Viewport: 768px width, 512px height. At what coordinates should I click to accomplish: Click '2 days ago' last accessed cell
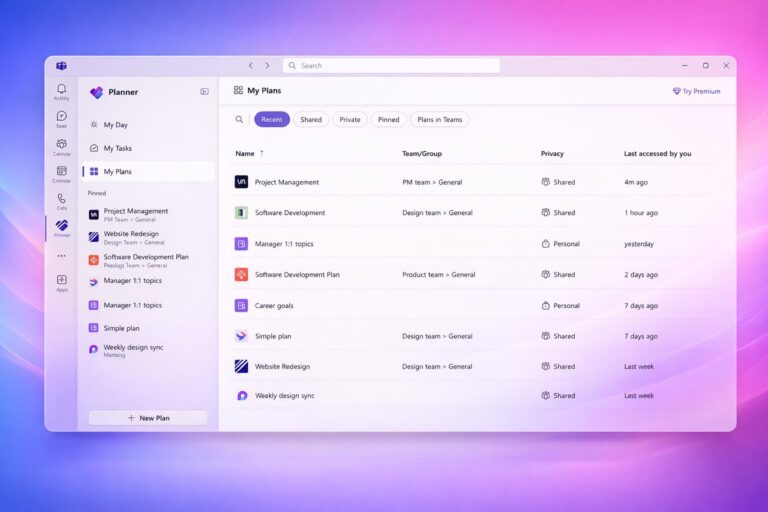coord(641,275)
